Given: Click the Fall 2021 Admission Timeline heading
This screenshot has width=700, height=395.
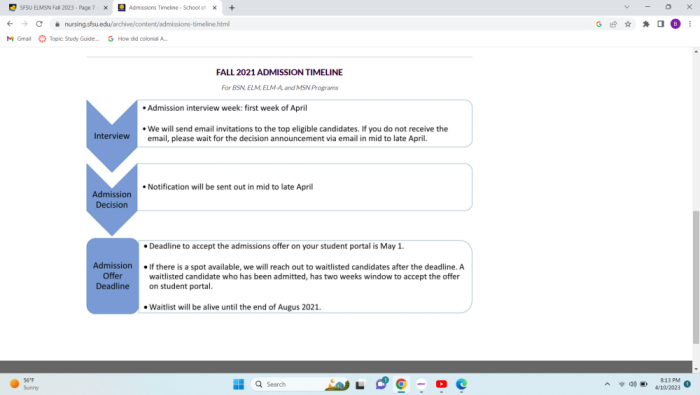Looking at the screenshot, I should [x=279, y=72].
